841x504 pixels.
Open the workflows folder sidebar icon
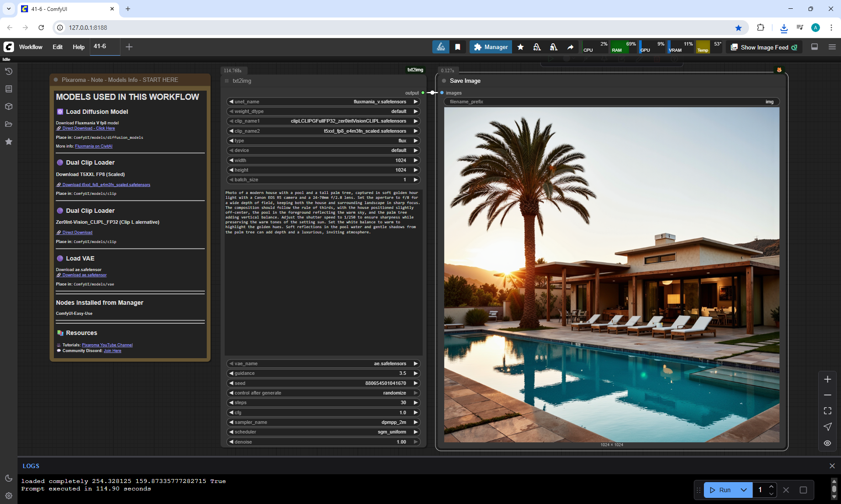click(x=8, y=124)
